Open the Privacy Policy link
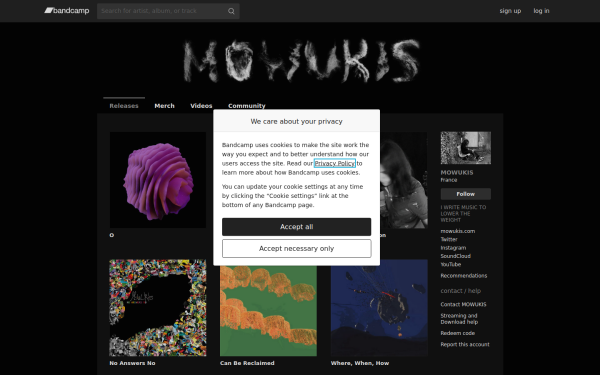 [x=335, y=163]
